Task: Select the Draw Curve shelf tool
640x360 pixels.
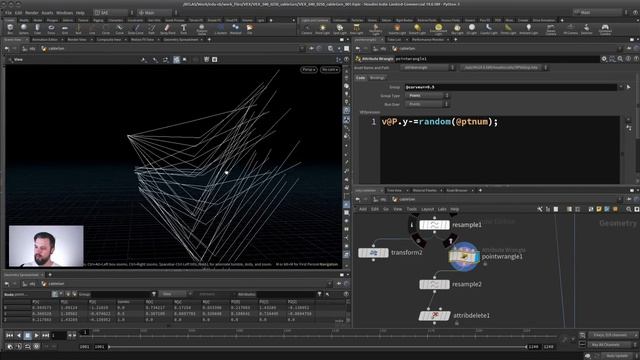Action: [136, 29]
